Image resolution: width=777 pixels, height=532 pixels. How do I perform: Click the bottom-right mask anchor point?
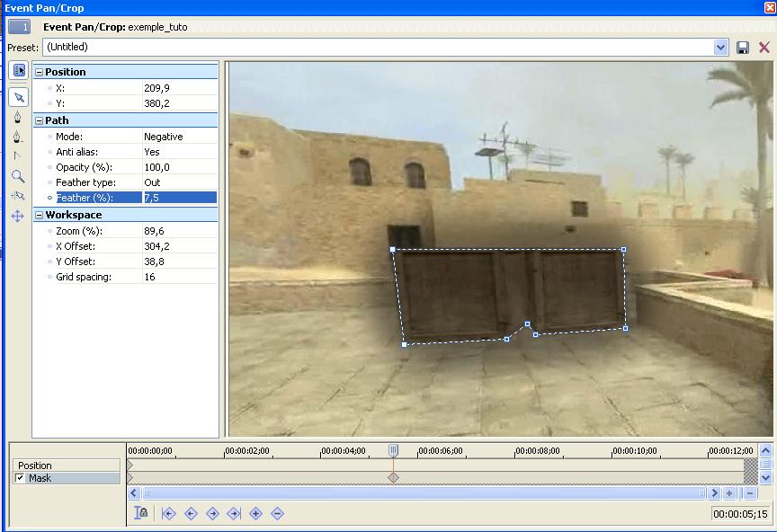(625, 328)
